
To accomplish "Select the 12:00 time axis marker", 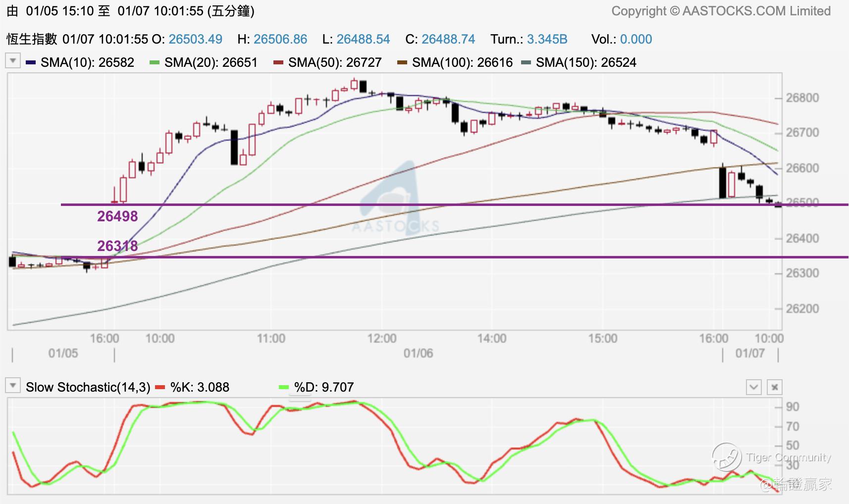I will (x=382, y=339).
